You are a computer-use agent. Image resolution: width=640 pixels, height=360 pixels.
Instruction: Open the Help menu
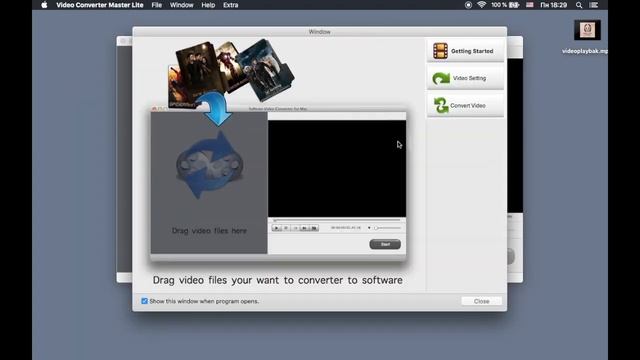[208, 5]
